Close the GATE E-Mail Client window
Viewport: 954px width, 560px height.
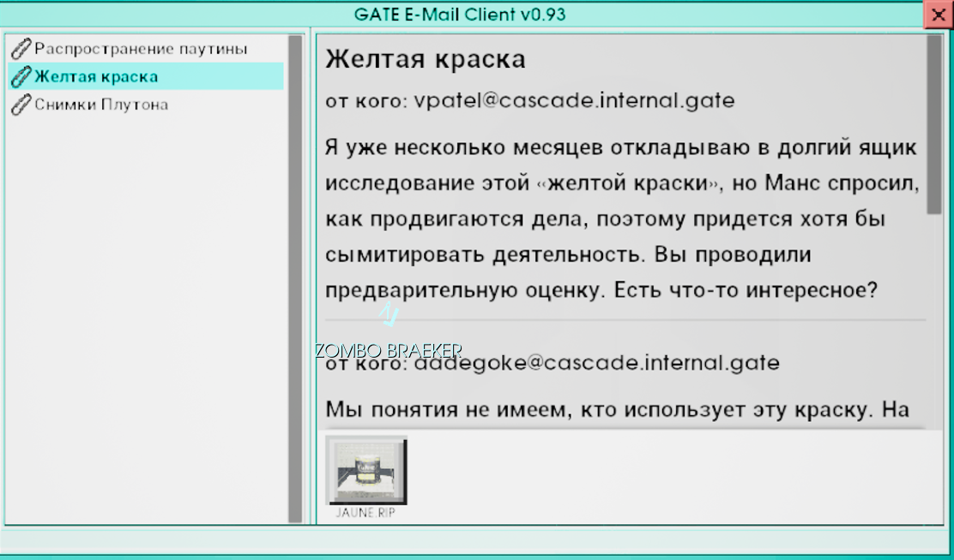tap(939, 15)
